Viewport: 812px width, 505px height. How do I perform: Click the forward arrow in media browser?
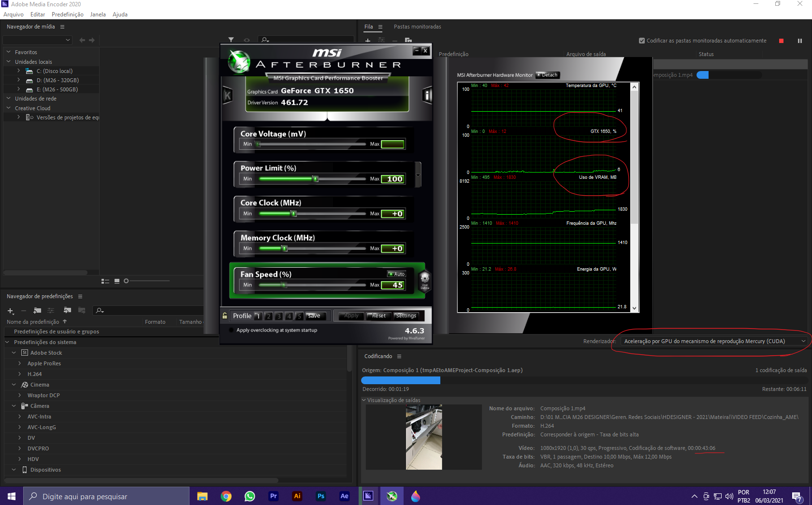pyautogui.click(x=92, y=40)
